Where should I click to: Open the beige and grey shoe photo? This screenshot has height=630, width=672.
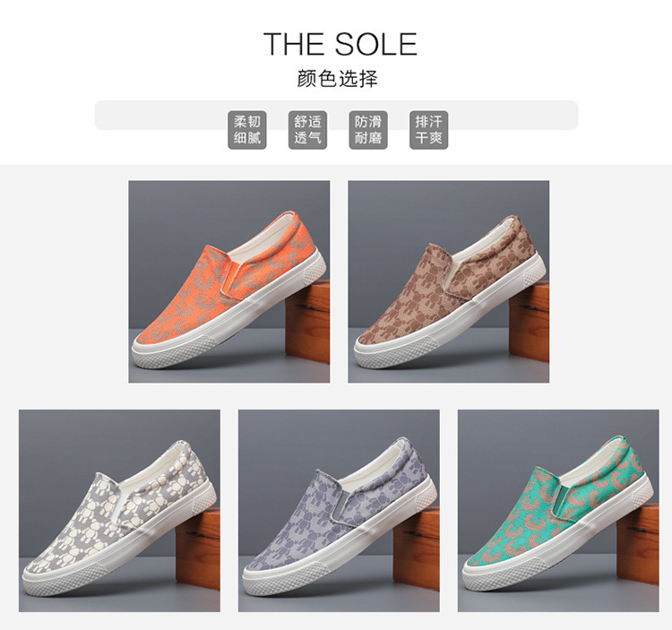coord(119,511)
